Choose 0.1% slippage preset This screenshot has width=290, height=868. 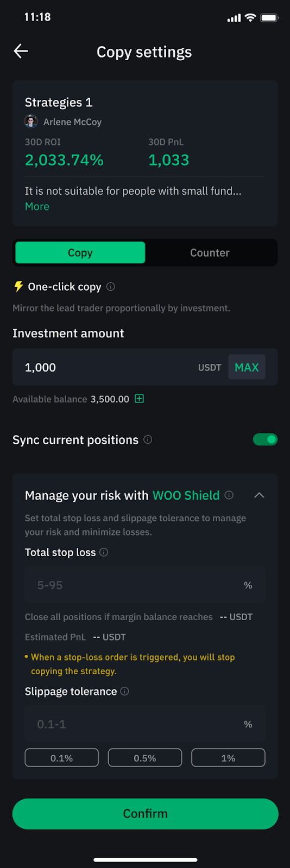[62, 758]
